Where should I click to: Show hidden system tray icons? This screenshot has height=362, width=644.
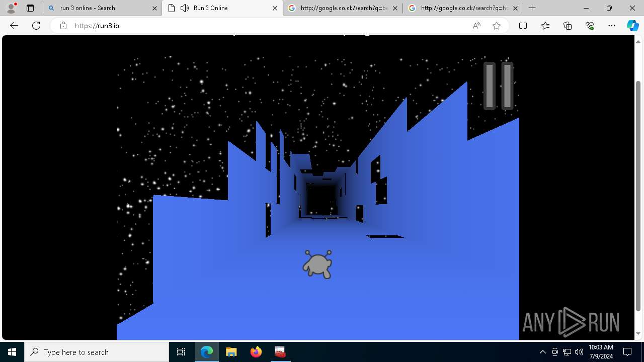pyautogui.click(x=542, y=352)
